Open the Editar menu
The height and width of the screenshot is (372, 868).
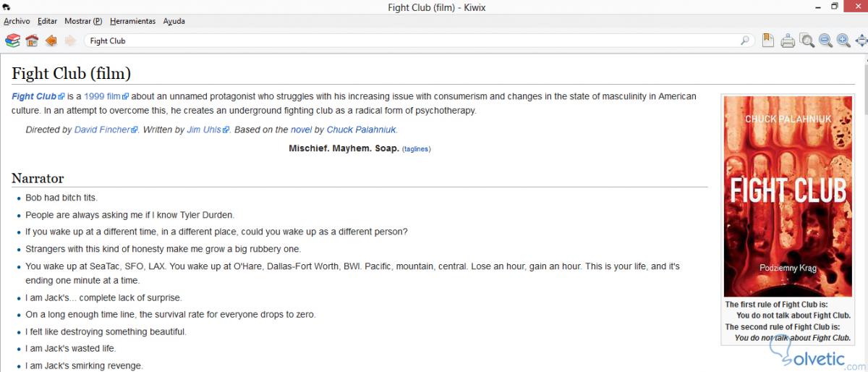(47, 22)
